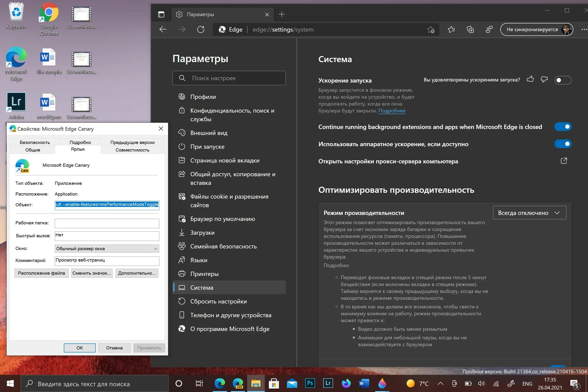Click the 'Рабочая папка' field
The height and width of the screenshot is (392, 588).
coord(107,223)
